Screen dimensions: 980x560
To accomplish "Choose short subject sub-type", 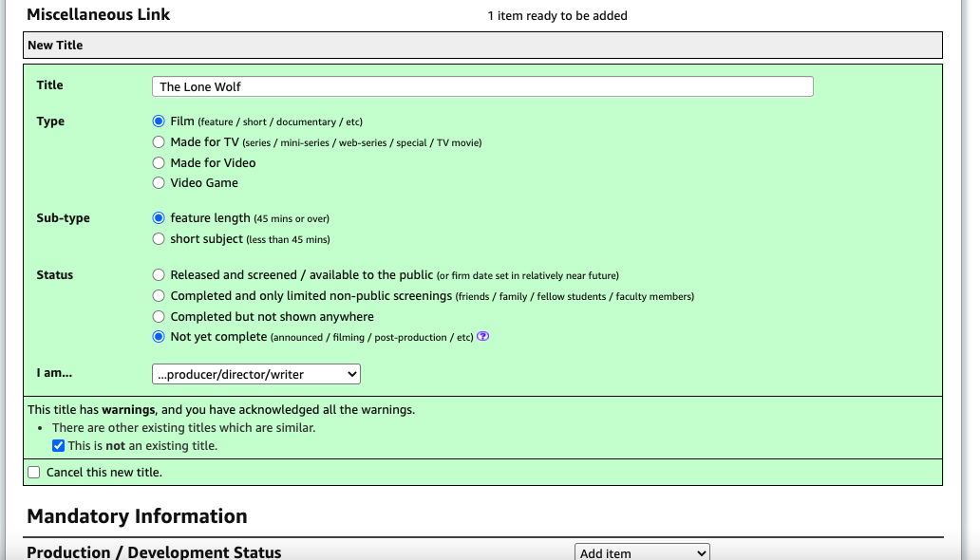I will click(x=159, y=239).
